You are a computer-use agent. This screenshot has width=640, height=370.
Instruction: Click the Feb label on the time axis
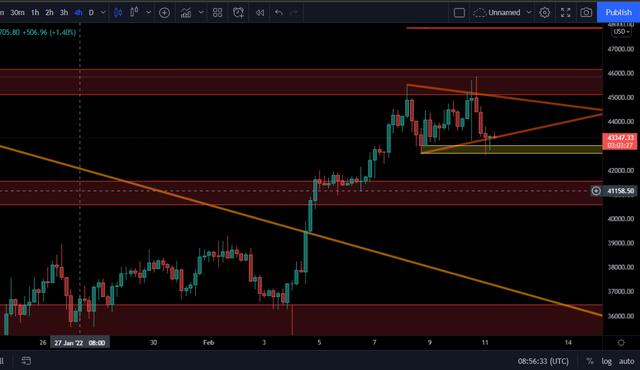tap(209, 342)
